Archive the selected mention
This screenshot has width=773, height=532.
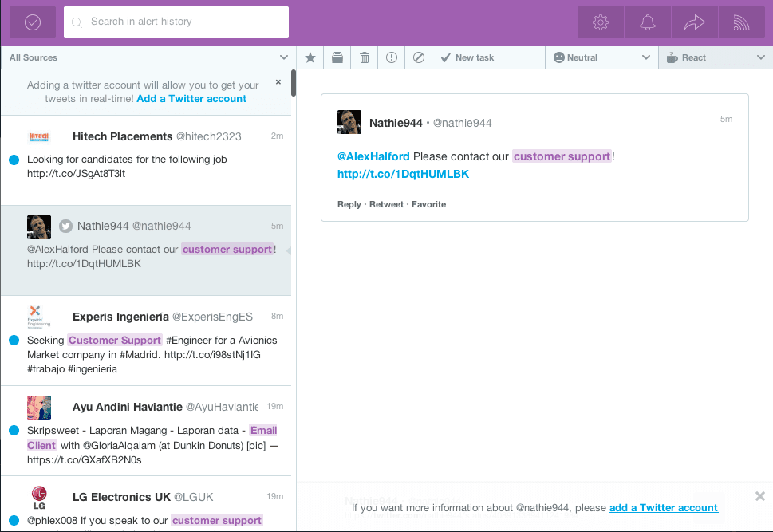tap(337, 57)
